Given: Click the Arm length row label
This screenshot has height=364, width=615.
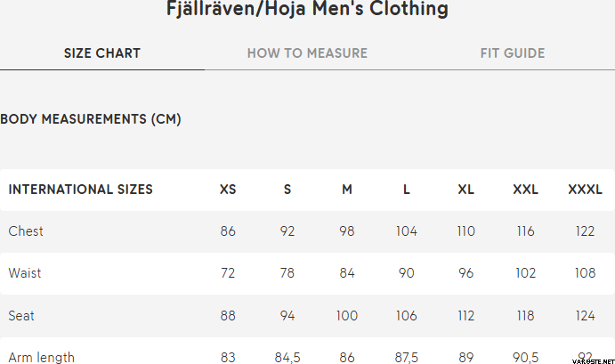Looking at the screenshot, I should [x=42, y=357].
